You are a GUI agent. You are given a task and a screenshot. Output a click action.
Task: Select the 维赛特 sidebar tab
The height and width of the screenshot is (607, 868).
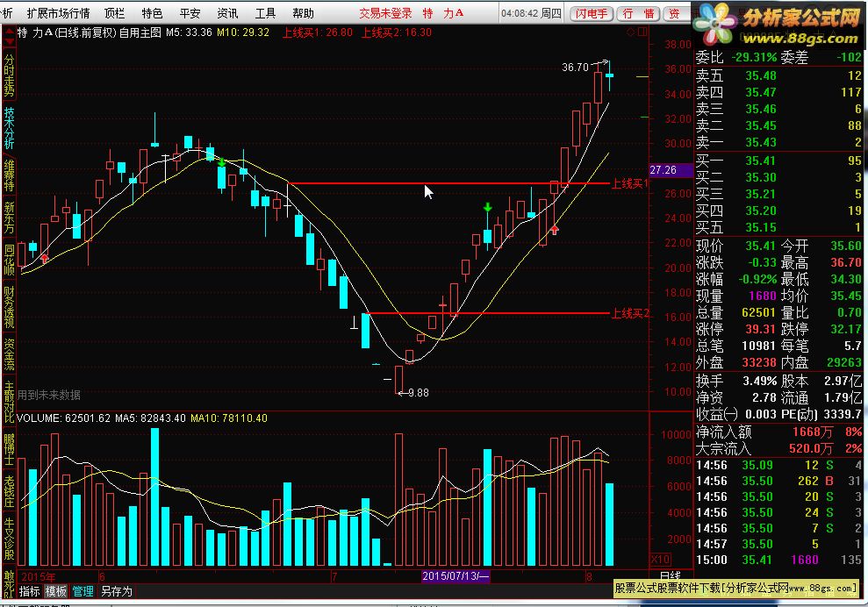click(9, 175)
